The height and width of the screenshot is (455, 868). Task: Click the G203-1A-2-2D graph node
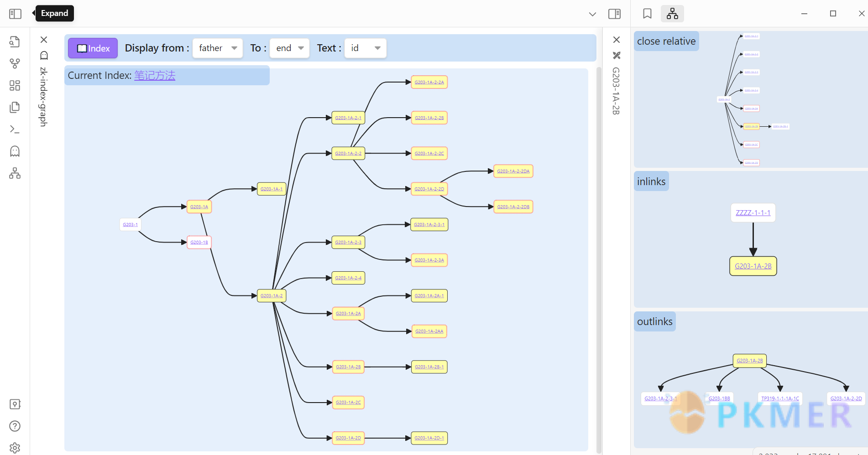click(x=429, y=189)
